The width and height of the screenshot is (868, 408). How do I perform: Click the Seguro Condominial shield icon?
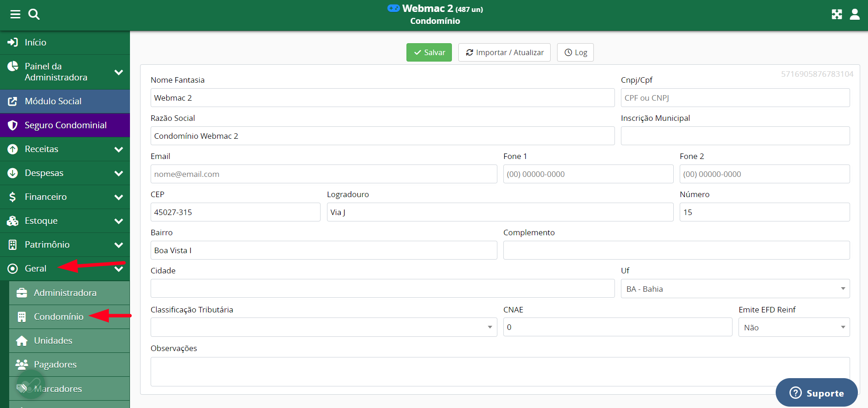tap(13, 125)
